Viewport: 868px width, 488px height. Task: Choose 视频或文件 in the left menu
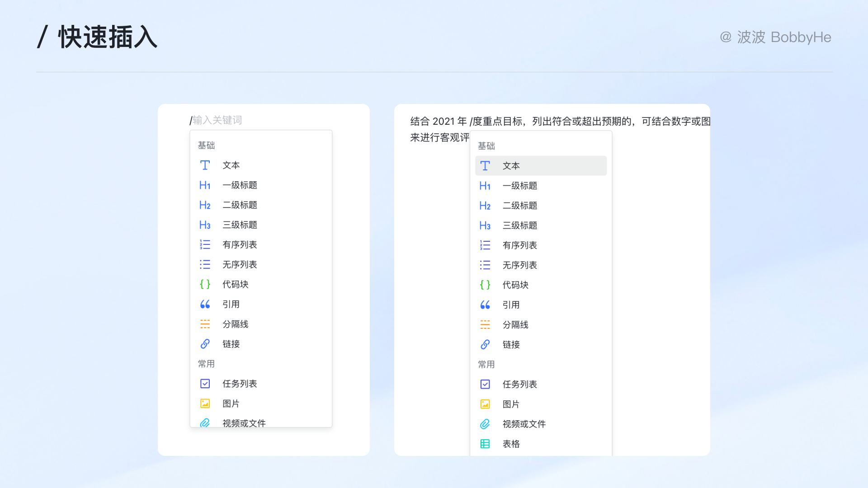[x=244, y=423]
